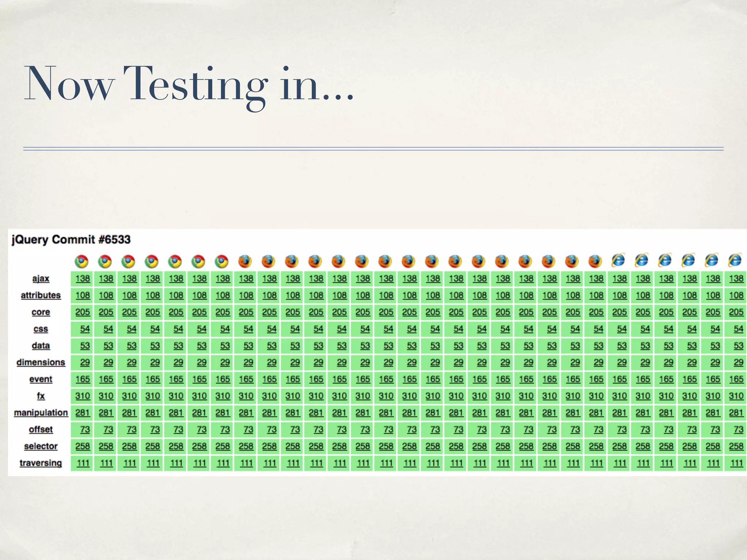
Task: Click the second Chrome browser icon
Action: [105, 261]
